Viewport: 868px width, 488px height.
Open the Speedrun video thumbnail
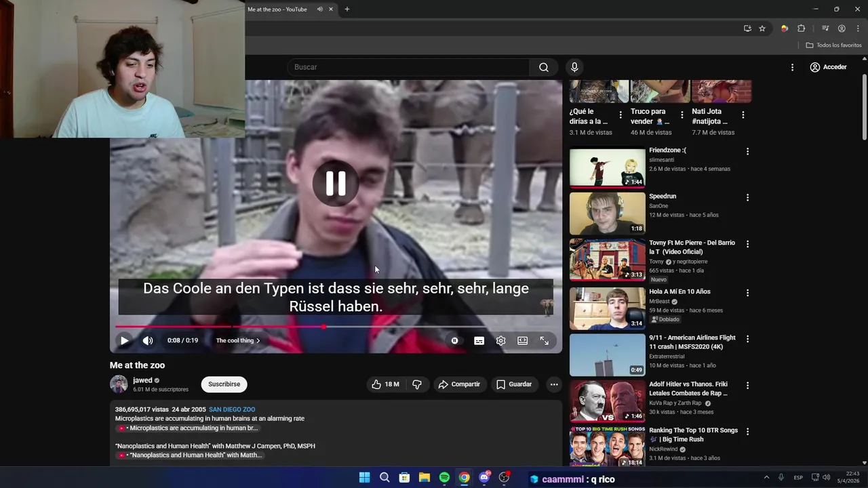tap(608, 213)
